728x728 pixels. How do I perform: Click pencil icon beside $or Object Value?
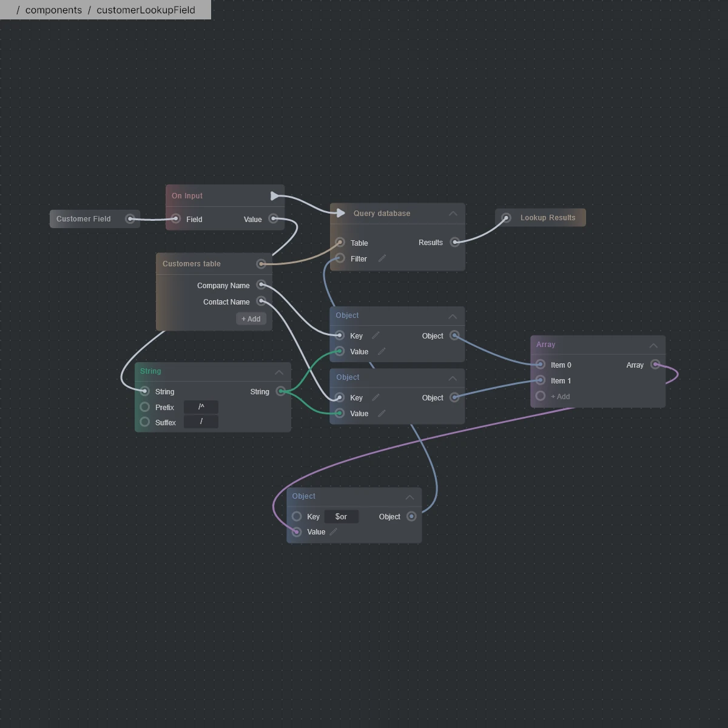tap(334, 532)
